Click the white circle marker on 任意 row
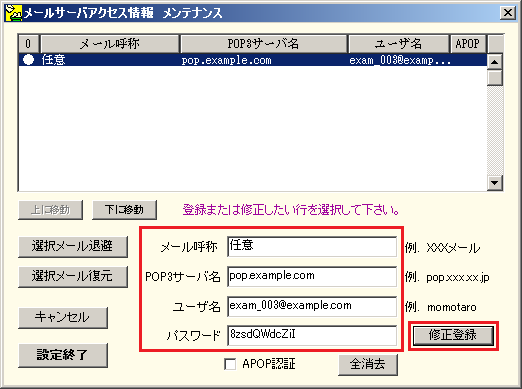 pyautogui.click(x=28, y=60)
